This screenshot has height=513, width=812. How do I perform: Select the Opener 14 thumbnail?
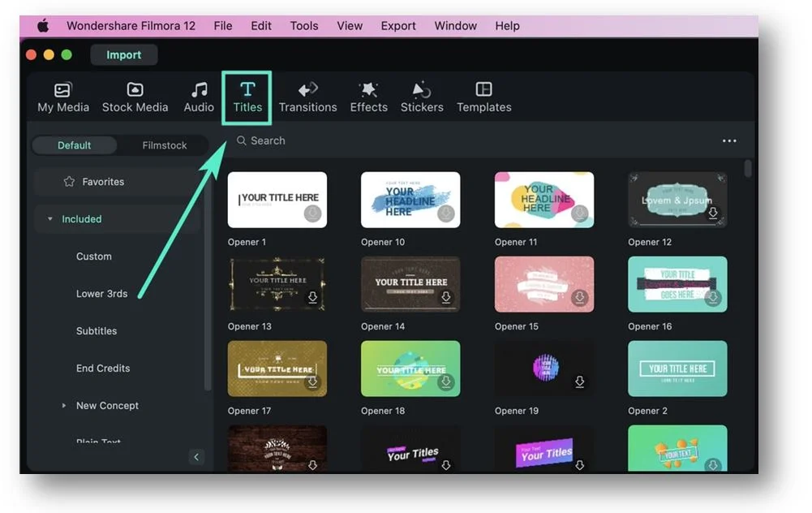[x=410, y=284]
